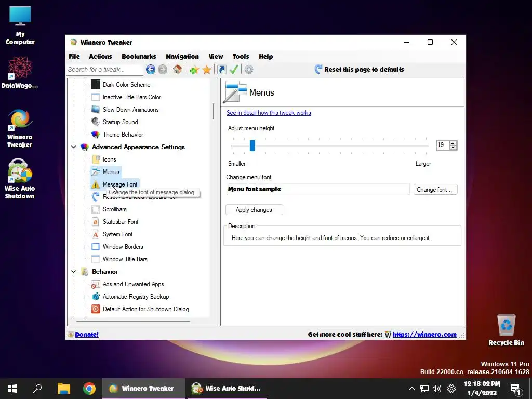The width and height of the screenshot is (532, 399).
Task: Open the Windows Start button
Action: (12, 389)
